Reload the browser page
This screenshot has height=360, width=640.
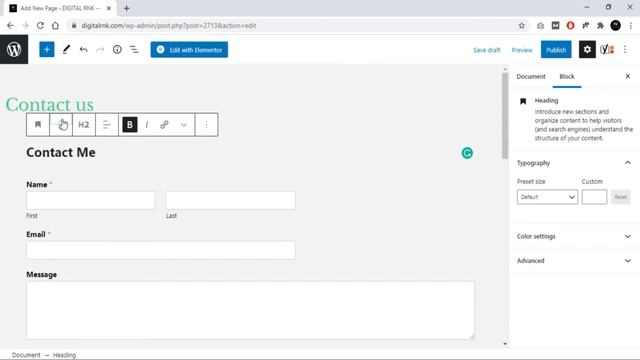pyautogui.click(x=40, y=26)
